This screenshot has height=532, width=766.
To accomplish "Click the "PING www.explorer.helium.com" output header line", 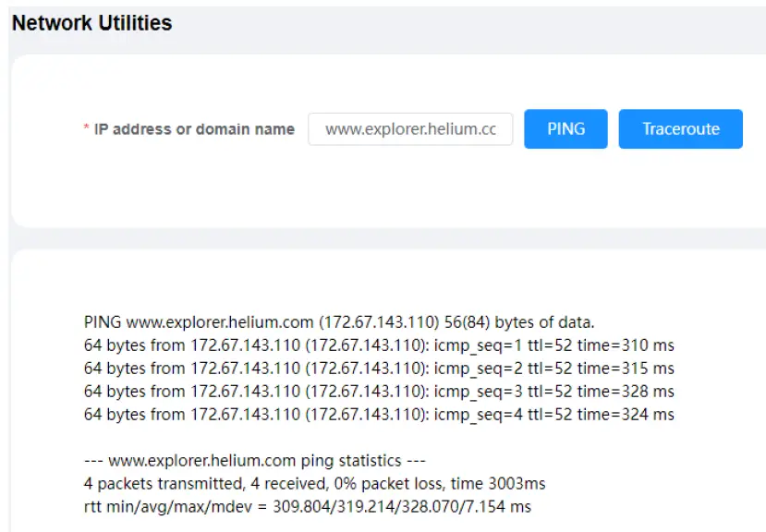I will 339,322.
